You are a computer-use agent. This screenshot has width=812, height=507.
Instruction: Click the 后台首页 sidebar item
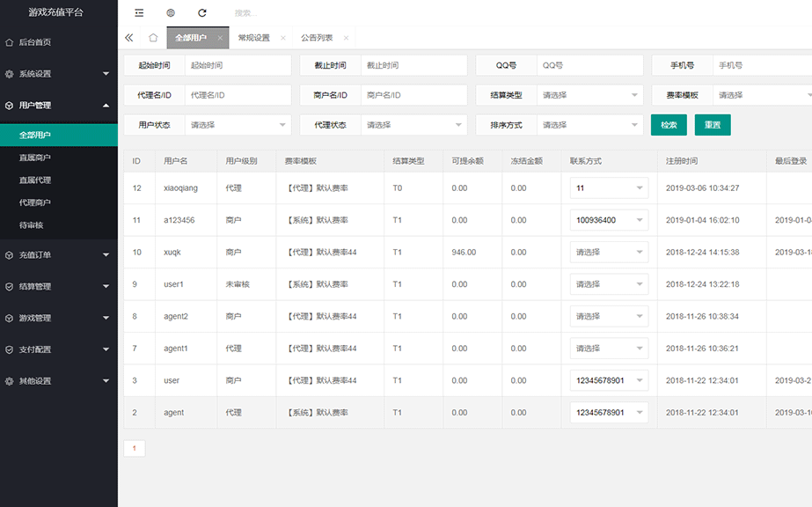coord(35,42)
